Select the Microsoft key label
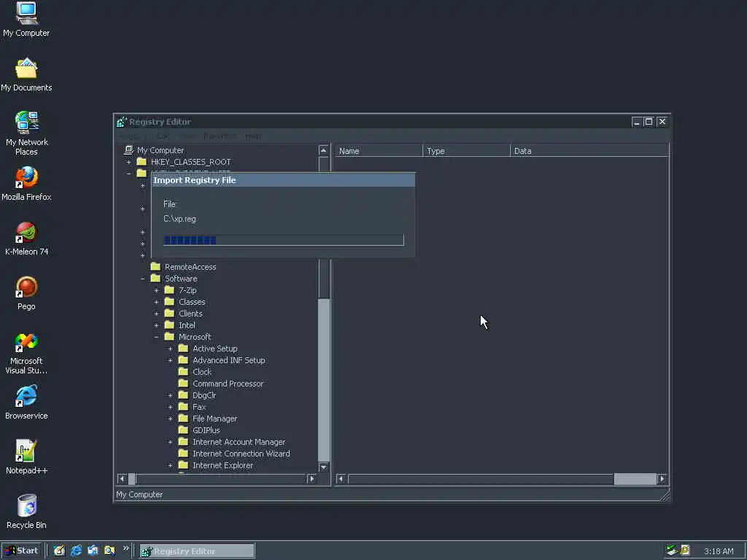The image size is (747, 560). click(195, 337)
